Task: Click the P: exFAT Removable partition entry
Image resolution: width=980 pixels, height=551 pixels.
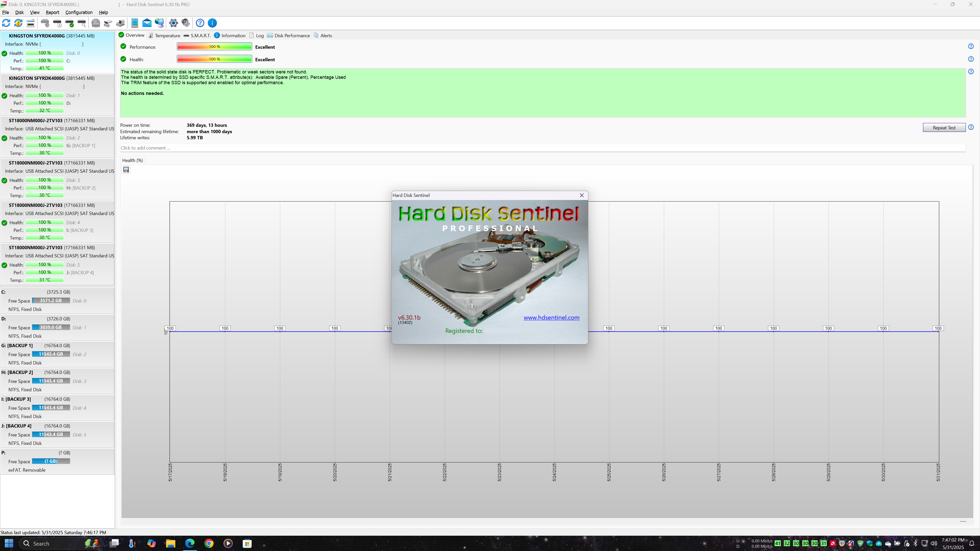Action: tap(57, 461)
